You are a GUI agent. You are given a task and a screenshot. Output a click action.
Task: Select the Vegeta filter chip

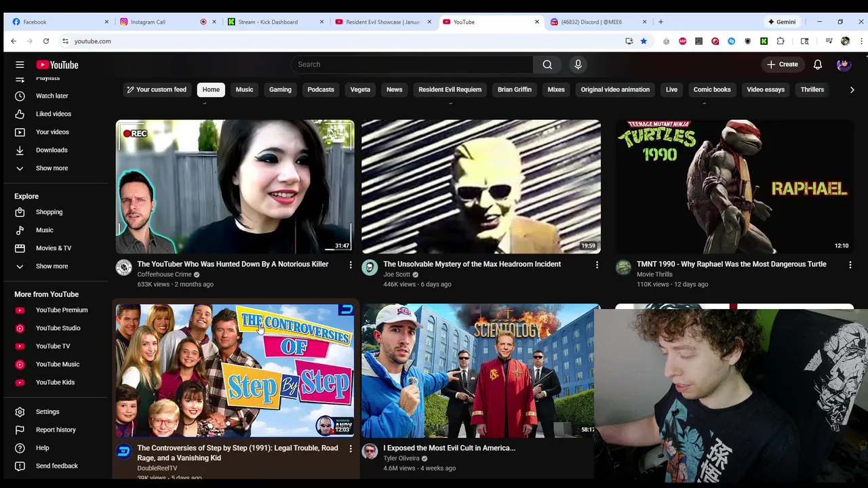tap(360, 89)
